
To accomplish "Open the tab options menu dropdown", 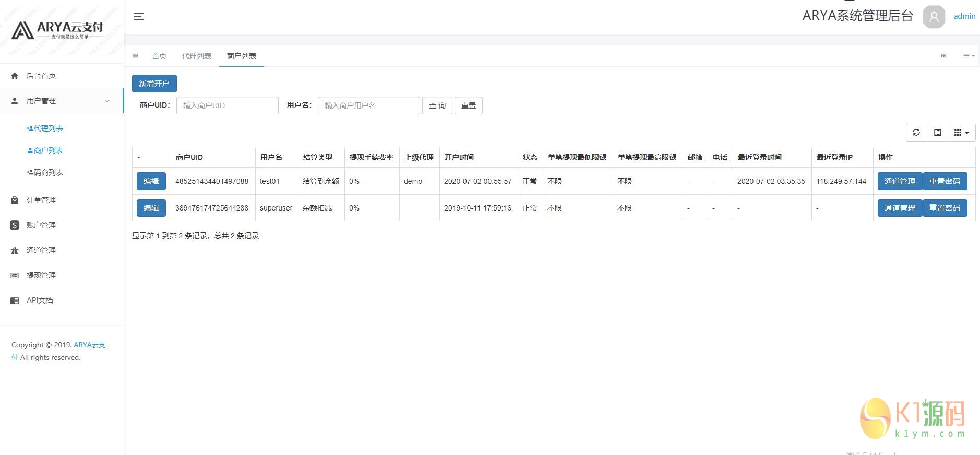I will tap(969, 56).
